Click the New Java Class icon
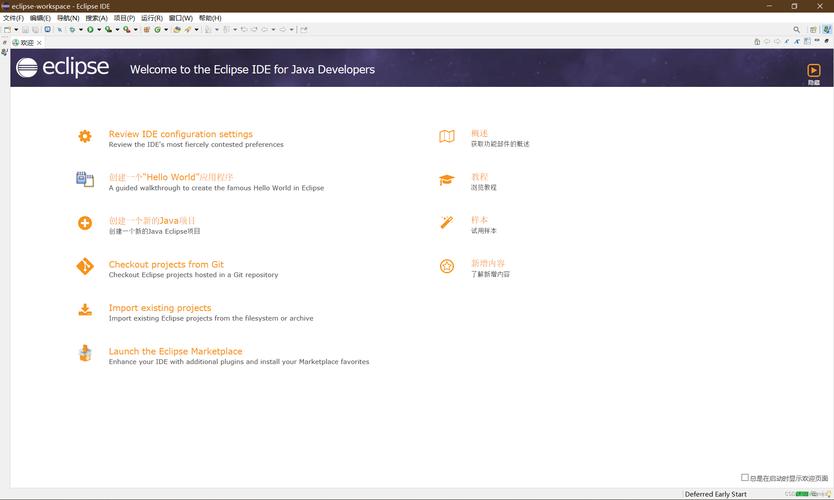Image resolution: width=834 pixels, height=500 pixels. click(157, 30)
